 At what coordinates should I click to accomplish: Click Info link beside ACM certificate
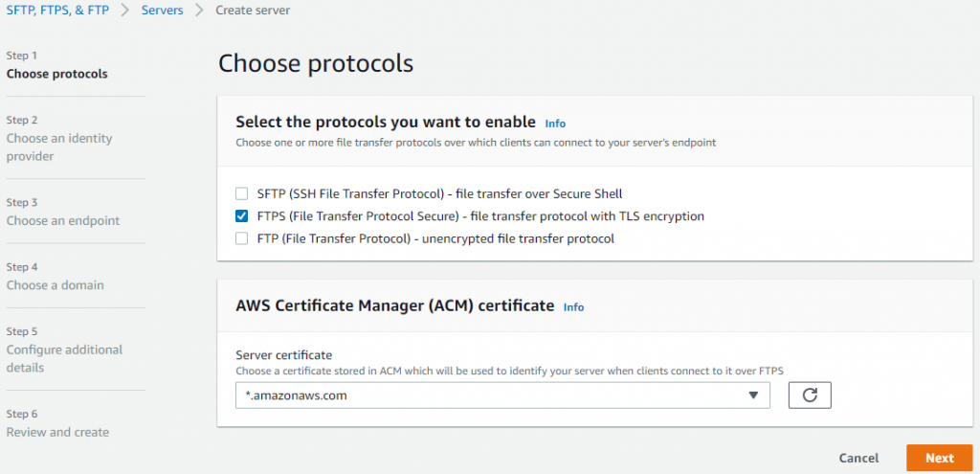pyautogui.click(x=573, y=307)
